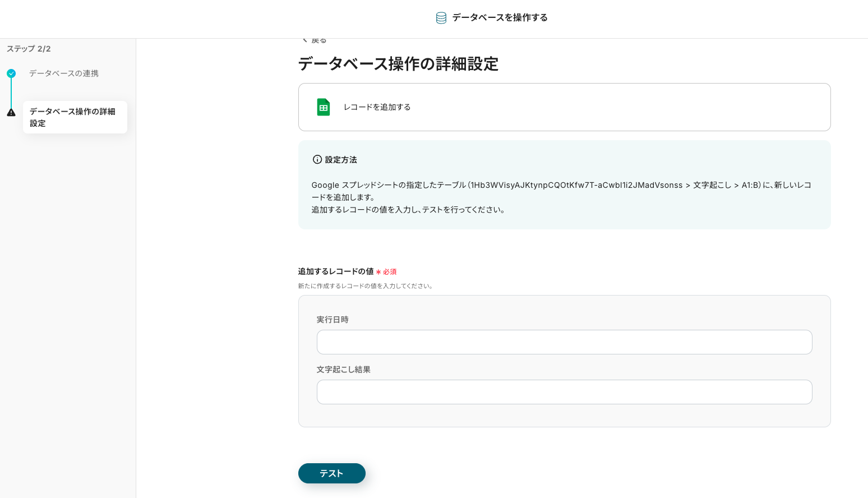Image resolution: width=868 pixels, height=498 pixels.
Task: Click the レコードを追加する action card
Action: coord(564,107)
